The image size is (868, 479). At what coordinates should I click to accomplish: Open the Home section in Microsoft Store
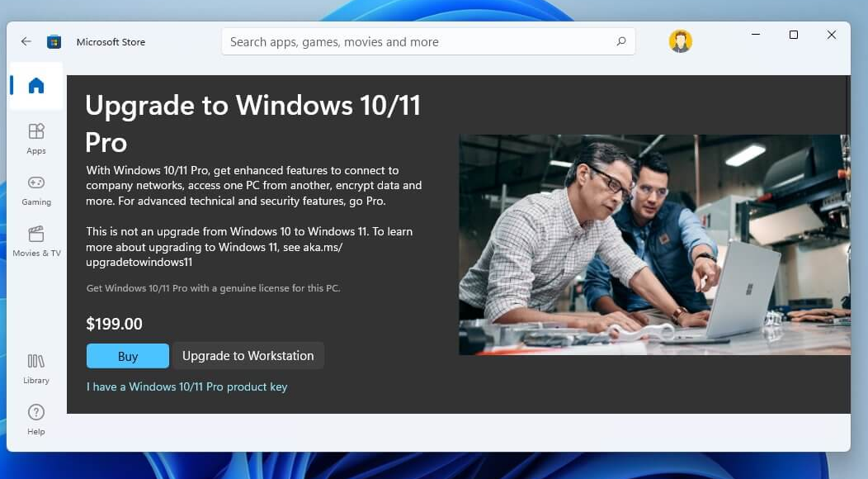point(35,86)
